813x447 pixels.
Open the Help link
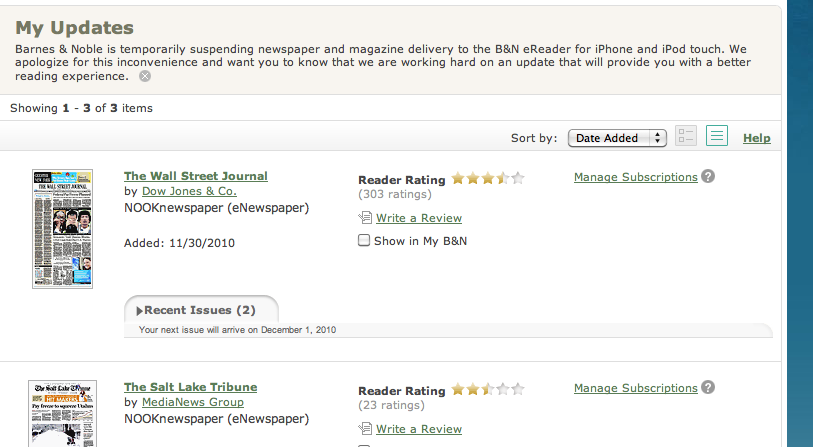(x=756, y=138)
